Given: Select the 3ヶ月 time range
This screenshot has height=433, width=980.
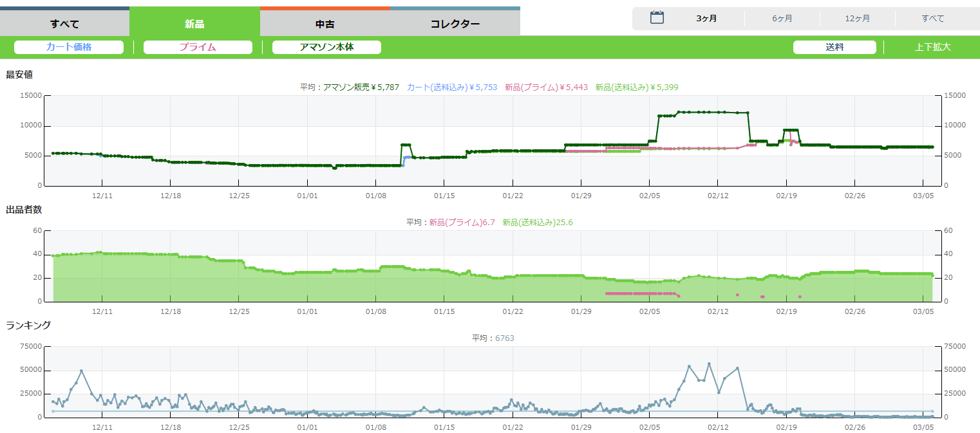Looking at the screenshot, I should pos(706,19).
